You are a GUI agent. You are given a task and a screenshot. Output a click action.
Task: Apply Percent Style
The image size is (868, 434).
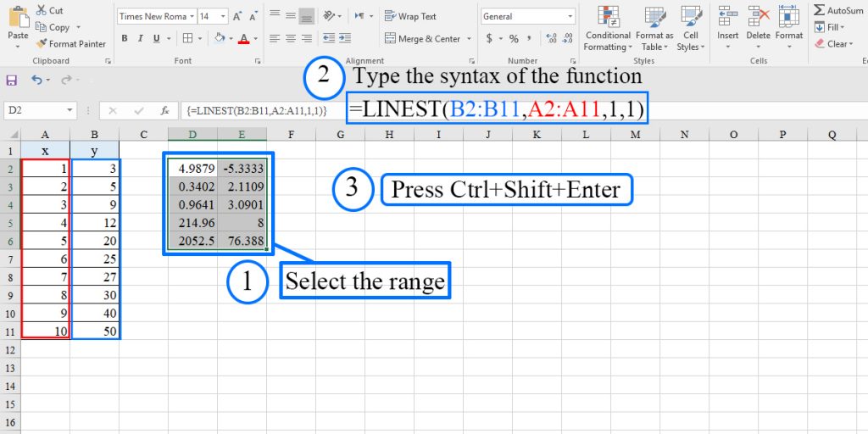point(514,38)
